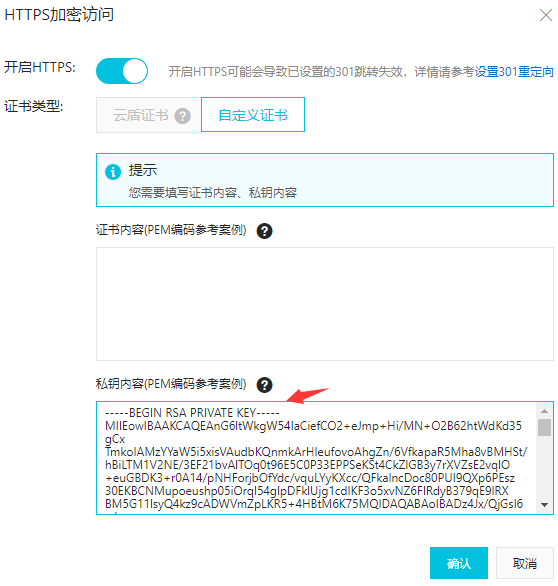Select the 云盾证书 certificate type tab
558x586 pixels.
click(148, 115)
